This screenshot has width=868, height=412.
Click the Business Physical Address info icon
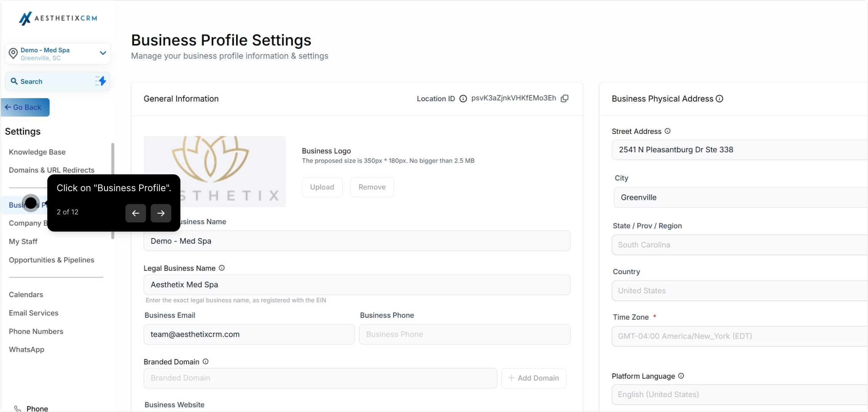720,99
